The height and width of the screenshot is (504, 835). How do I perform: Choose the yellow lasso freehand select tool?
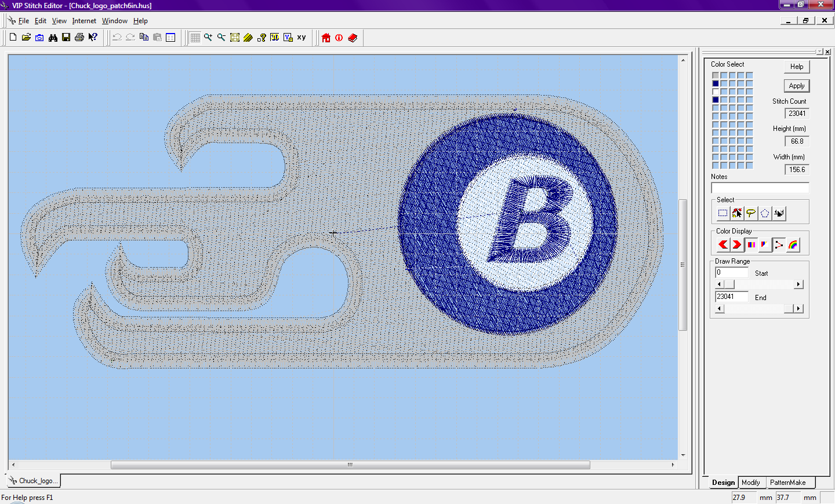[751, 213]
